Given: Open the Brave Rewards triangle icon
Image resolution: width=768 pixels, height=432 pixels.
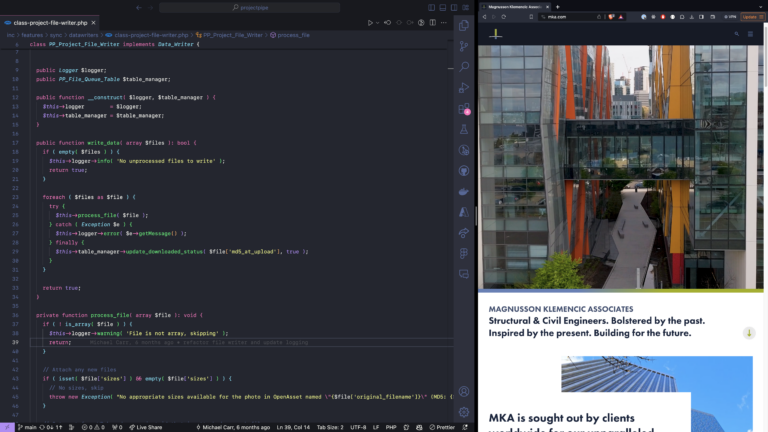Looking at the screenshot, I should pos(621,17).
